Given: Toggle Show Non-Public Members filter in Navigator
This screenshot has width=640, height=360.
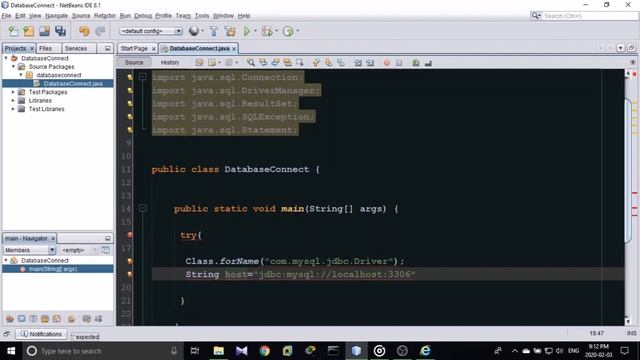Looking at the screenshot, I should [45, 319].
